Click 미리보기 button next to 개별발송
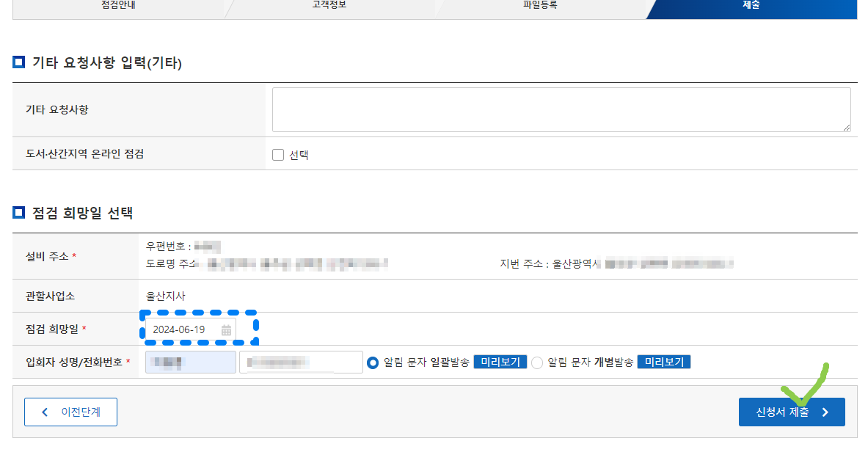The height and width of the screenshot is (452, 868). 664,362
